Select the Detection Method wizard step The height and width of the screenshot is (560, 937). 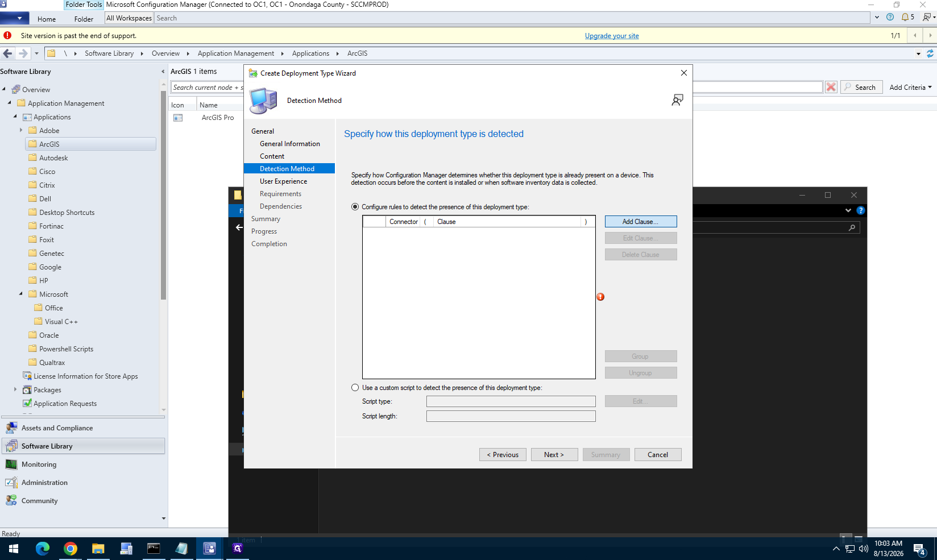pos(289,169)
